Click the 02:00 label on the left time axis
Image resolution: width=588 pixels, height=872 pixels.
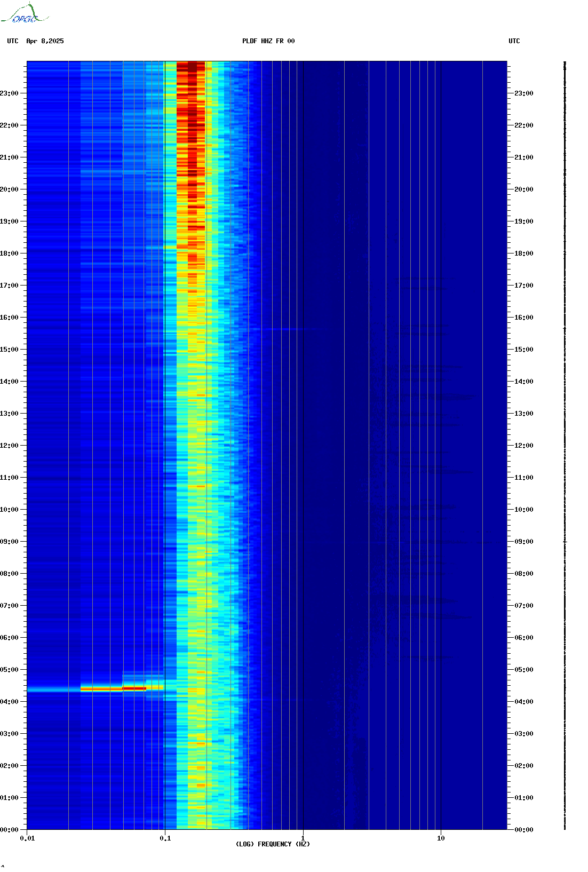coord(10,766)
